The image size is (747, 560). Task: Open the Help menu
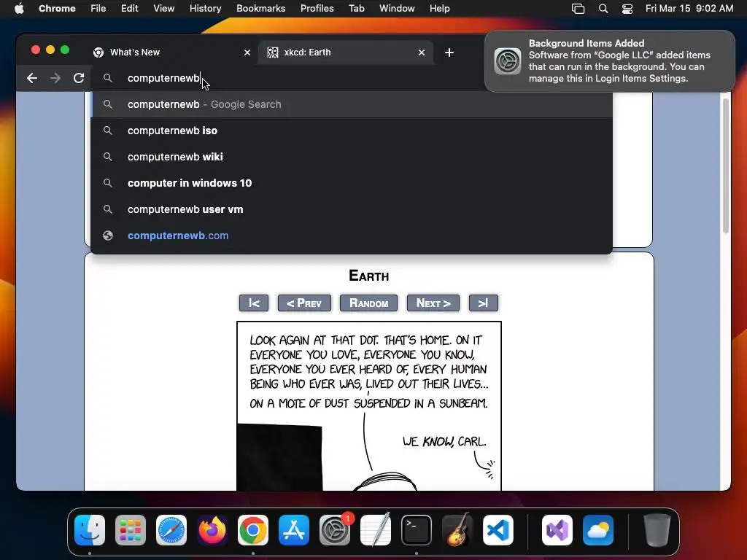439,9
